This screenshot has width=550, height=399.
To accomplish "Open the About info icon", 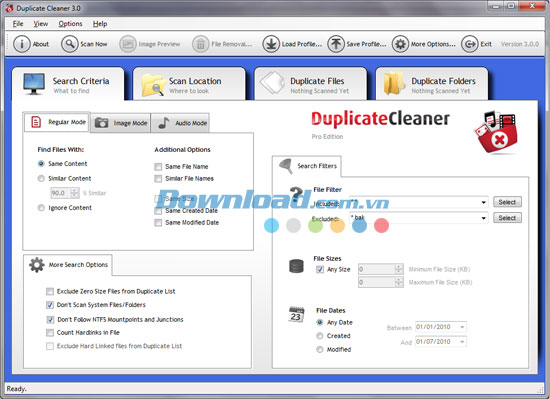I will 22,44.
